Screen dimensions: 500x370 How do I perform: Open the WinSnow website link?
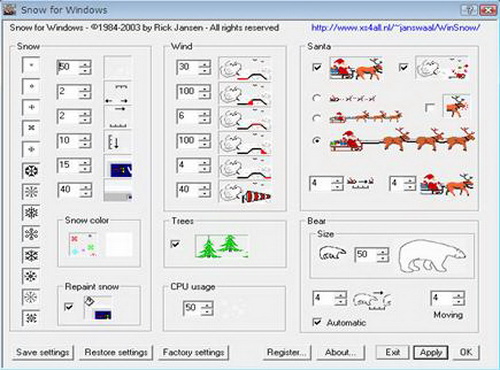(x=396, y=28)
